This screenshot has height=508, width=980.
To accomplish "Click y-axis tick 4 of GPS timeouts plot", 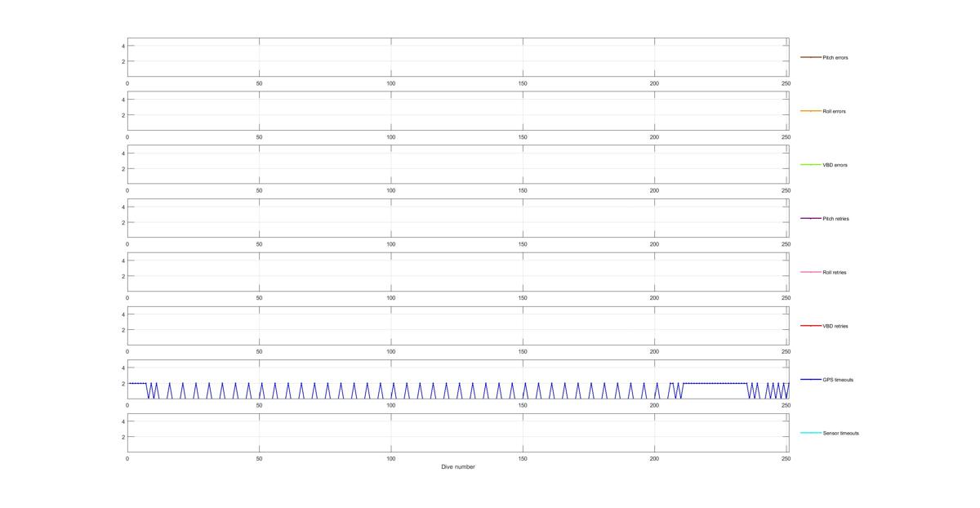I will 122,368.
